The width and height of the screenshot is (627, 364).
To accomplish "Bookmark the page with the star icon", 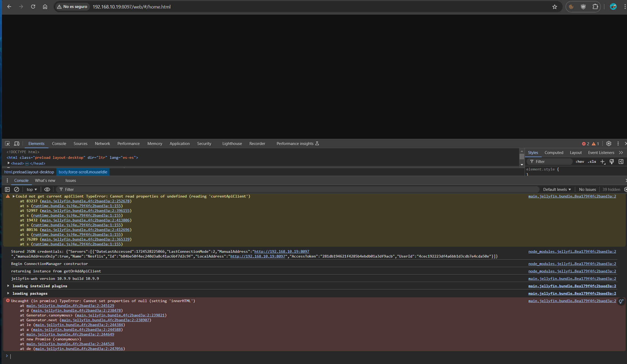I will tap(555, 7).
